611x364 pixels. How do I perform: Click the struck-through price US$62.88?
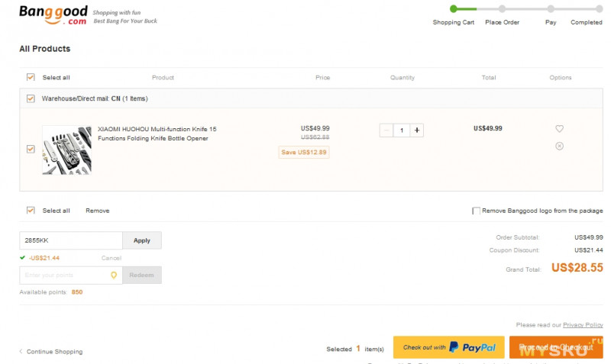(315, 137)
